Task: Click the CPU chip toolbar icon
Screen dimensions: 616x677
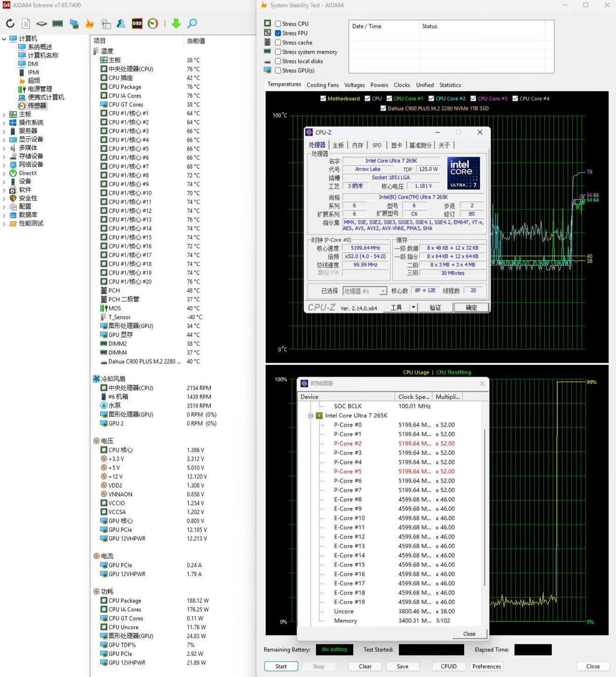Action: tap(41, 23)
